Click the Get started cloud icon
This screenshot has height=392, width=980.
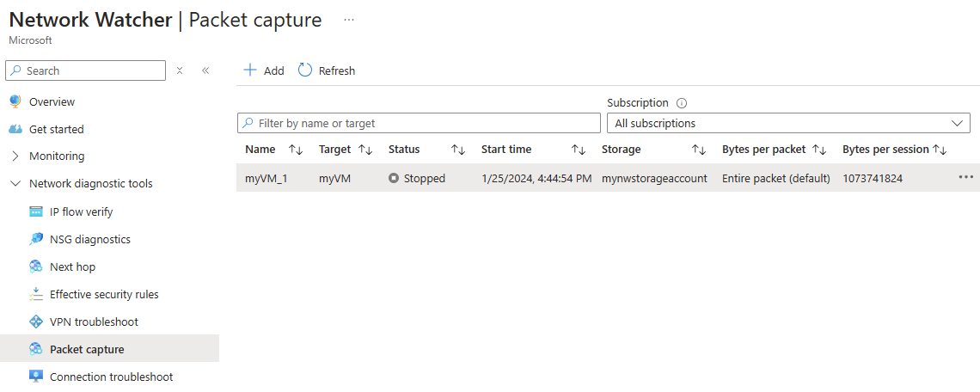pos(15,130)
